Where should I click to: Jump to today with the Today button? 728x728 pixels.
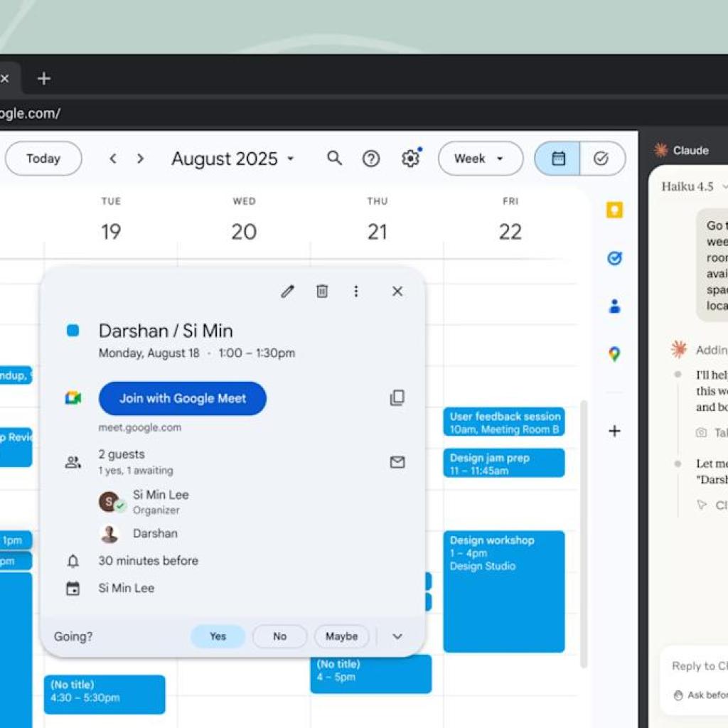pyautogui.click(x=43, y=159)
